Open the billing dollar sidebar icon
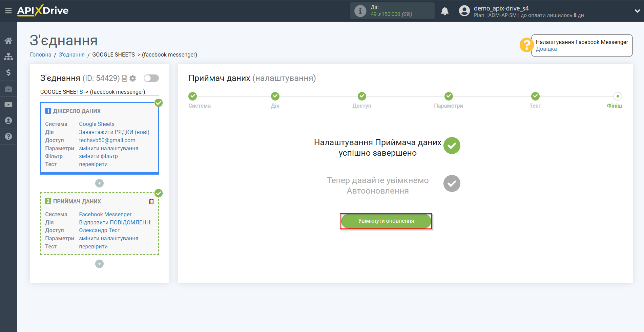This screenshot has height=332, width=644. coord(8,72)
